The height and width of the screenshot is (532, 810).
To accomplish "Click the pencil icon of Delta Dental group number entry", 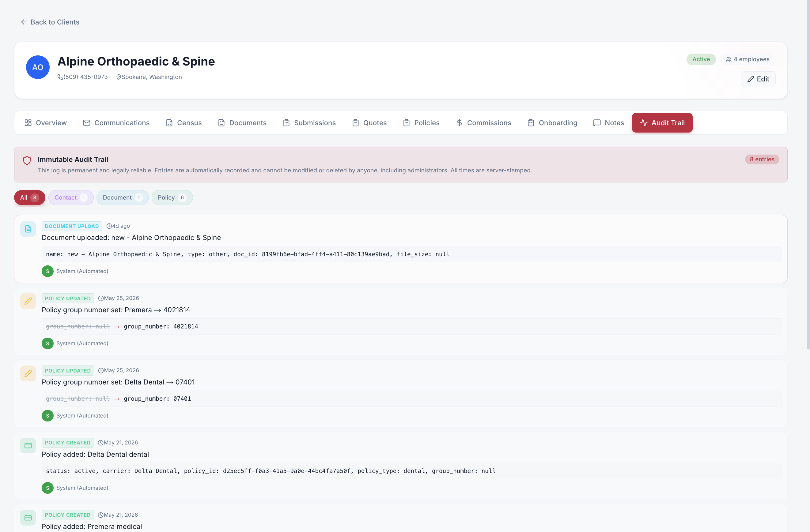I will pyautogui.click(x=28, y=373).
